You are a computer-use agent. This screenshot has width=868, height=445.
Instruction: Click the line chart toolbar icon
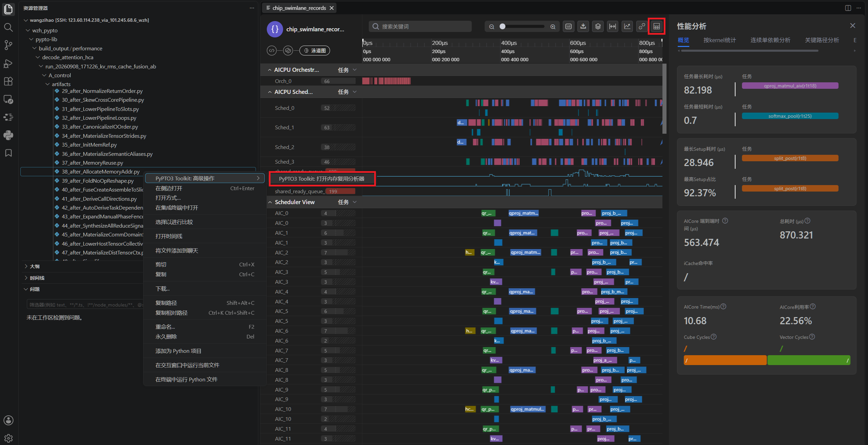[x=627, y=26]
